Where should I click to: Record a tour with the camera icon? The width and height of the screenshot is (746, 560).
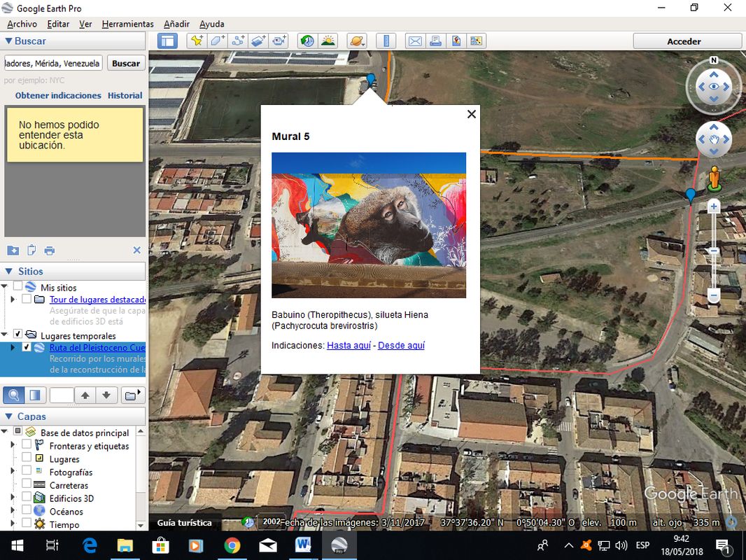click(x=279, y=41)
